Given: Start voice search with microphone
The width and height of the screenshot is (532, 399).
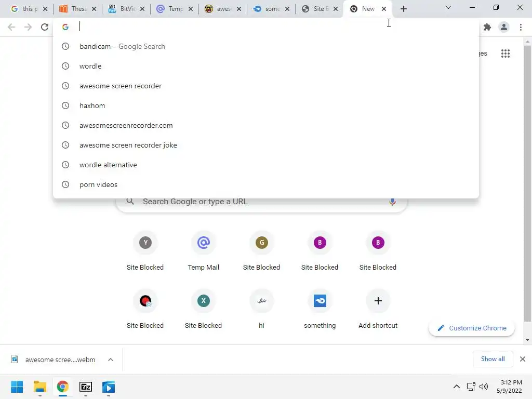Looking at the screenshot, I should [x=392, y=202].
